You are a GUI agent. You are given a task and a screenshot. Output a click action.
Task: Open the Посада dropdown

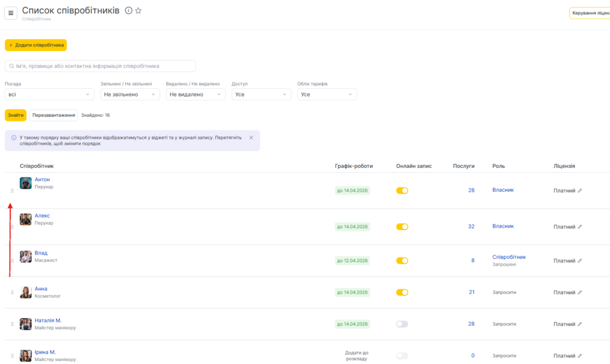49,95
